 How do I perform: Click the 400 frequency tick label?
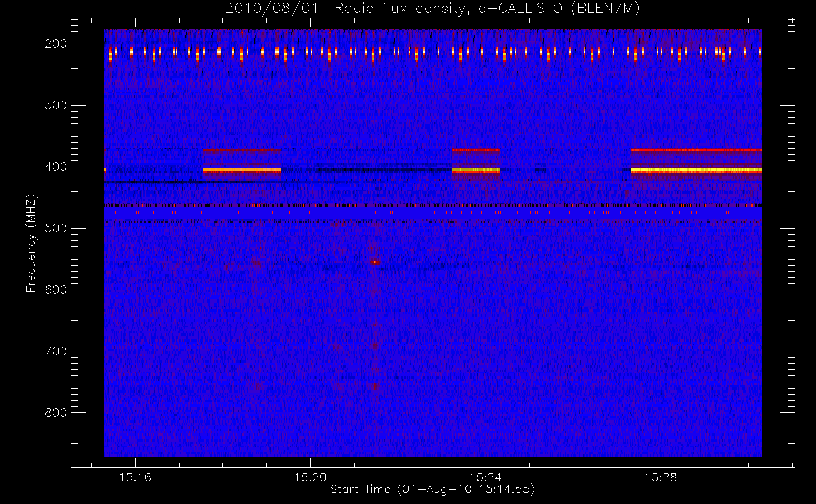click(56, 167)
